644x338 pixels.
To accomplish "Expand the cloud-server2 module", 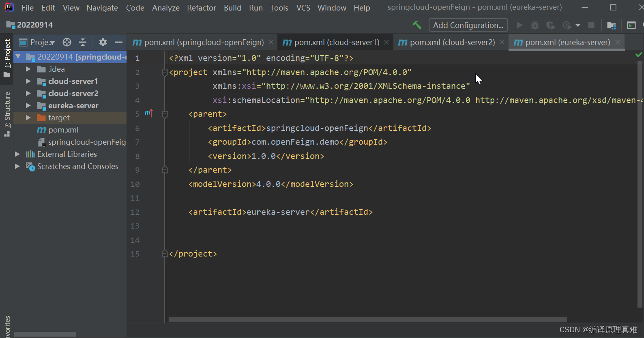I will click(x=28, y=94).
